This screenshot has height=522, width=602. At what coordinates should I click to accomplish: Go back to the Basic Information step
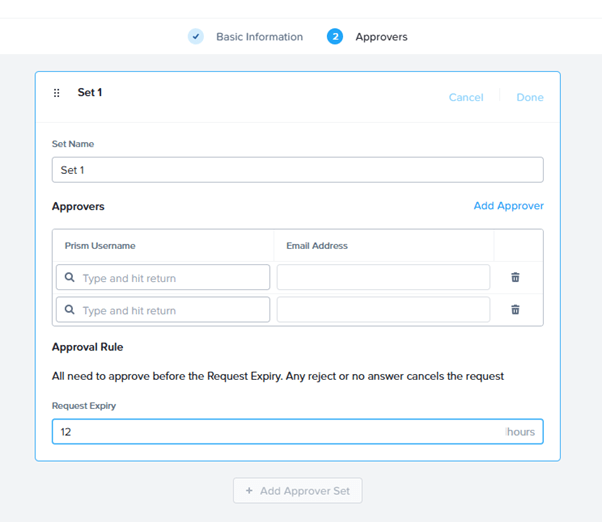click(x=259, y=37)
